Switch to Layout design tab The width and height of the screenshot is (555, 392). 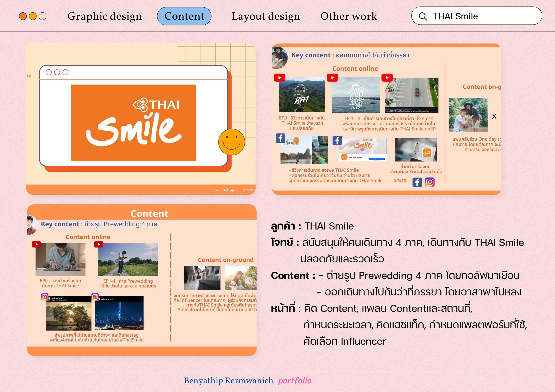pos(266,16)
